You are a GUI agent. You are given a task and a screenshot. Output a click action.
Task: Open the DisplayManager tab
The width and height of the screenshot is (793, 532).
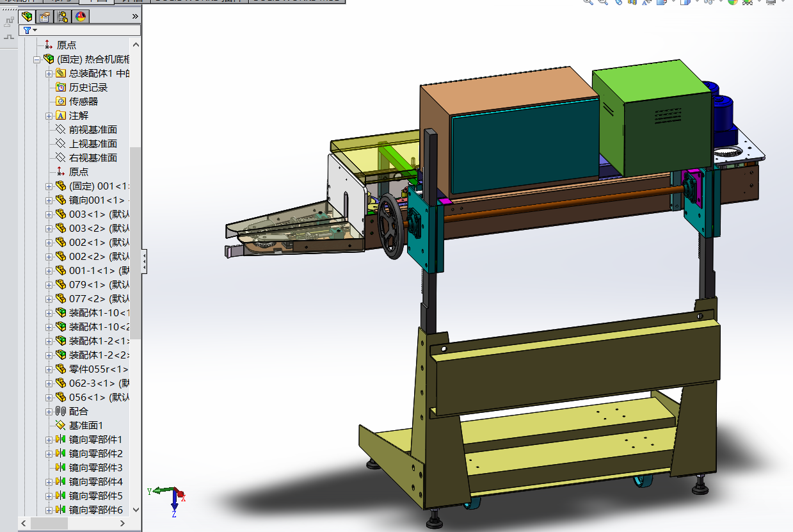[x=81, y=16]
